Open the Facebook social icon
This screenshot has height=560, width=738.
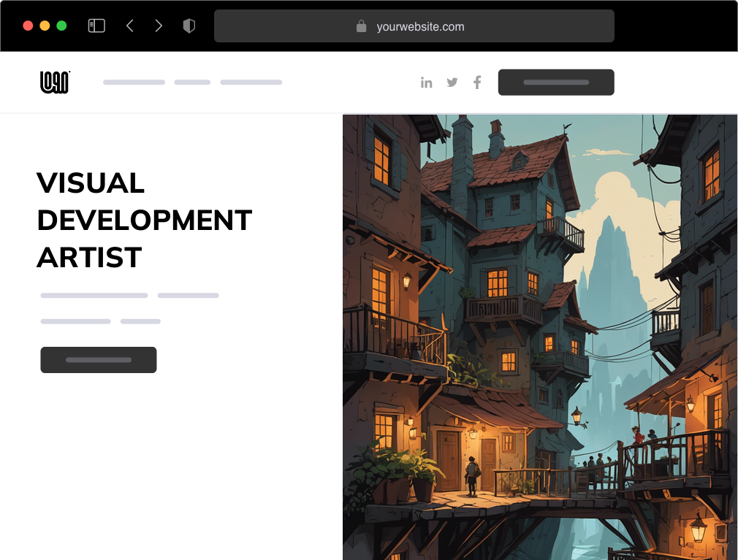tap(477, 83)
